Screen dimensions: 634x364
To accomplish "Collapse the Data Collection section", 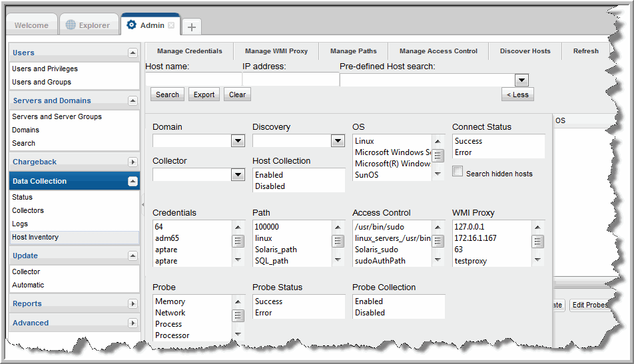I will (x=133, y=181).
